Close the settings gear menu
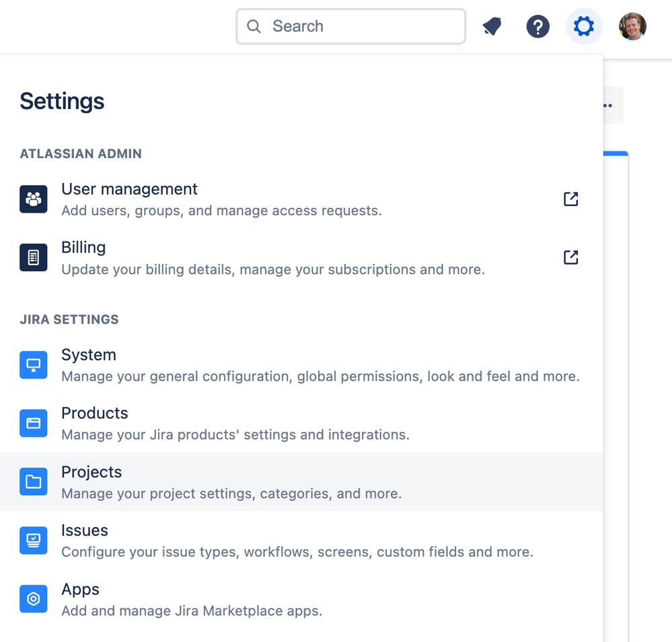672x642 pixels. click(584, 27)
